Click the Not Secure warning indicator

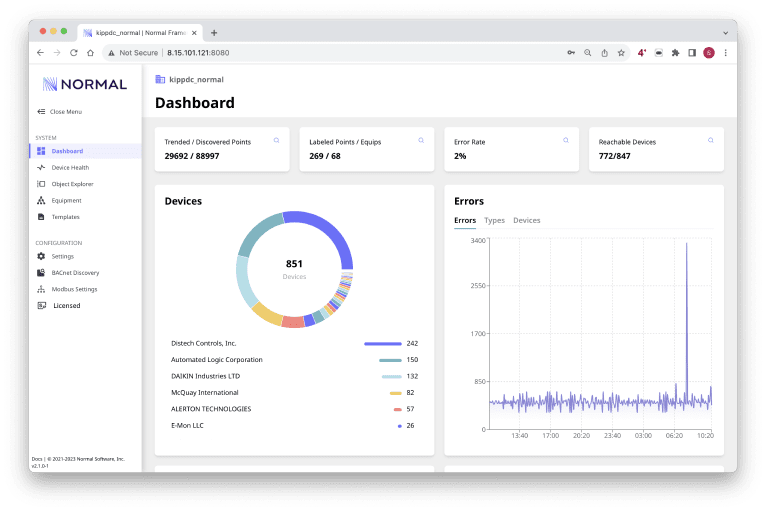point(133,53)
